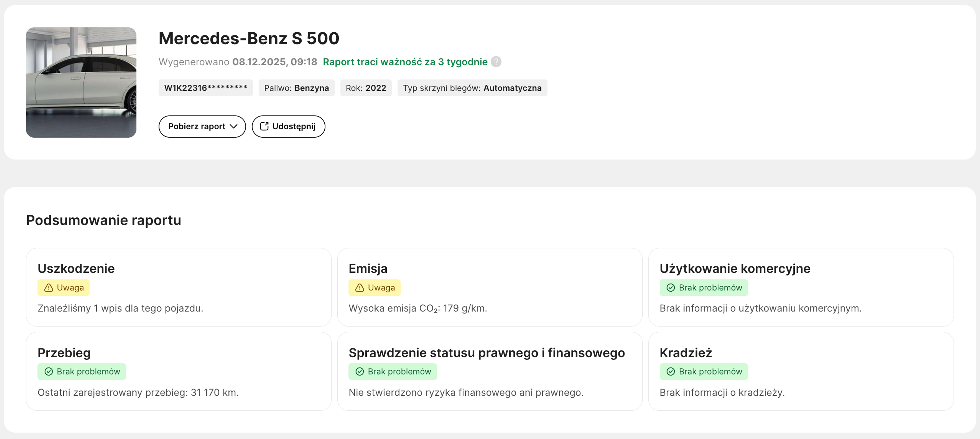Open the Pobierz raport dropdown
The image size is (980, 439).
tap(202, 126)
